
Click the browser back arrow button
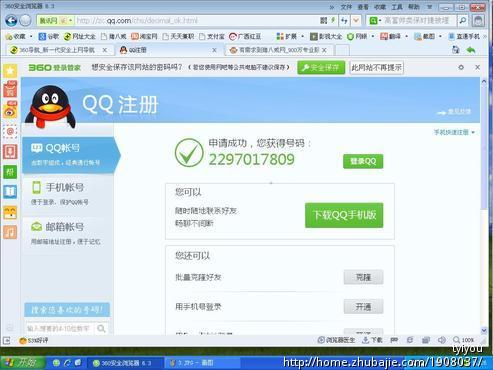point(11,21)
